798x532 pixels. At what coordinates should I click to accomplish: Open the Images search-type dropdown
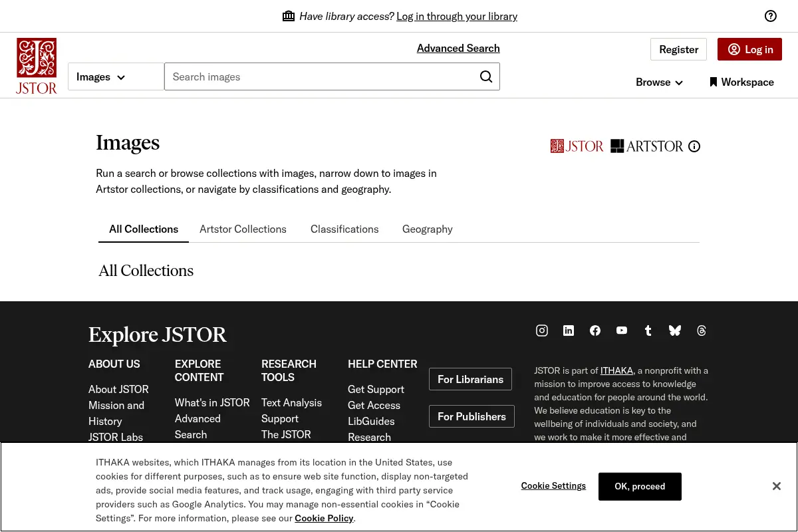click(116, 76)
